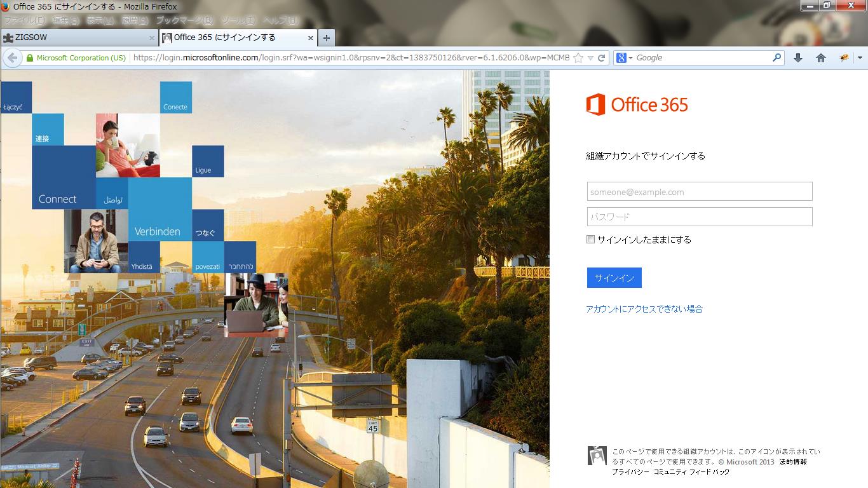Viewport: 868px width, 488px height.
Task: Reload the page with the refresh icon
Action: tap(601, 58)
